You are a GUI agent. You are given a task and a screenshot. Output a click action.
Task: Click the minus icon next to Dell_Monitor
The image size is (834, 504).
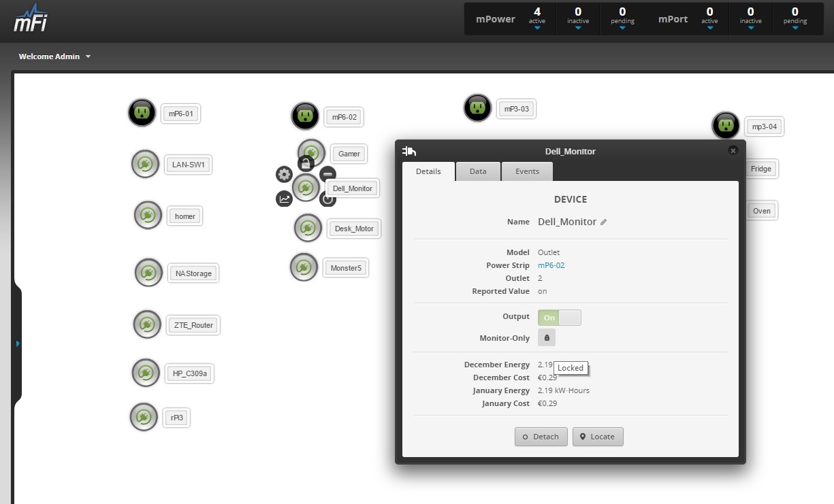(x=327, y=174)
